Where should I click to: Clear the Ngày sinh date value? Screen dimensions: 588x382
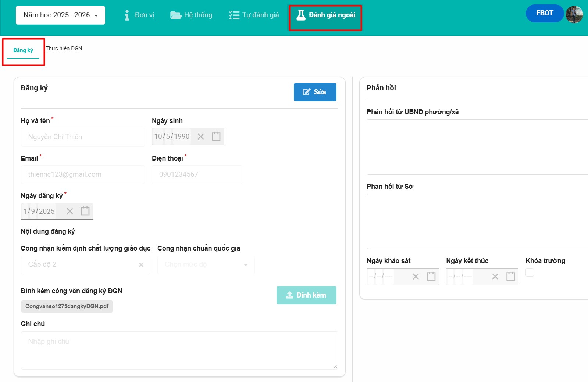[x=200, y=137]
